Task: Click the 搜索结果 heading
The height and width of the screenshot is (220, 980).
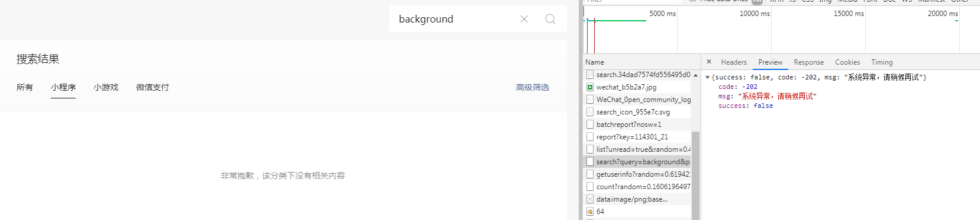Action: coord(38,59)
